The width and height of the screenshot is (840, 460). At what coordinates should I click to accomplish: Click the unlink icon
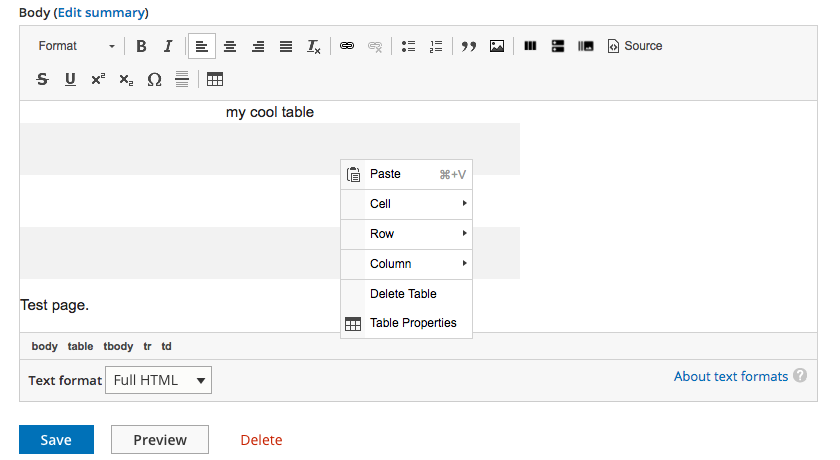pyautogui.click(x=374, y=46)
